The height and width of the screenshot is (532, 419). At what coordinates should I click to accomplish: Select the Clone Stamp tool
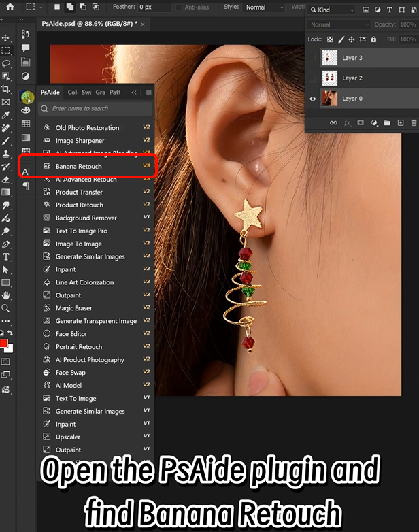pyautogui.click(x=5, y=154)
